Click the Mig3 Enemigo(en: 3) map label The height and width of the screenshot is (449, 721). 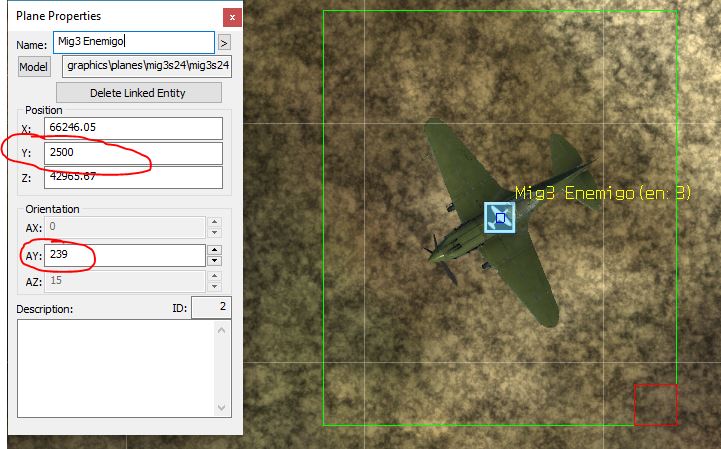pos(603,193)
